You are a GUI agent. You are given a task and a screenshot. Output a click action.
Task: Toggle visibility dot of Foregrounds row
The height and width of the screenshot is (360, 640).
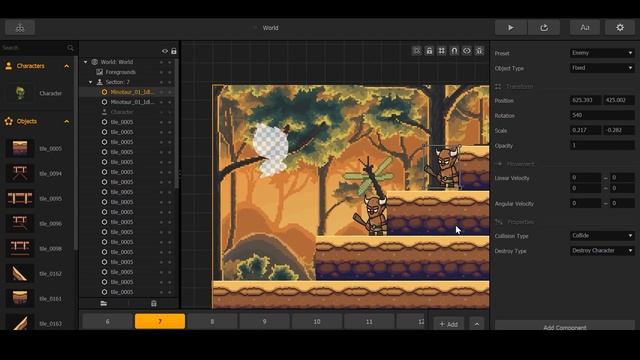(x=162, y=72)
